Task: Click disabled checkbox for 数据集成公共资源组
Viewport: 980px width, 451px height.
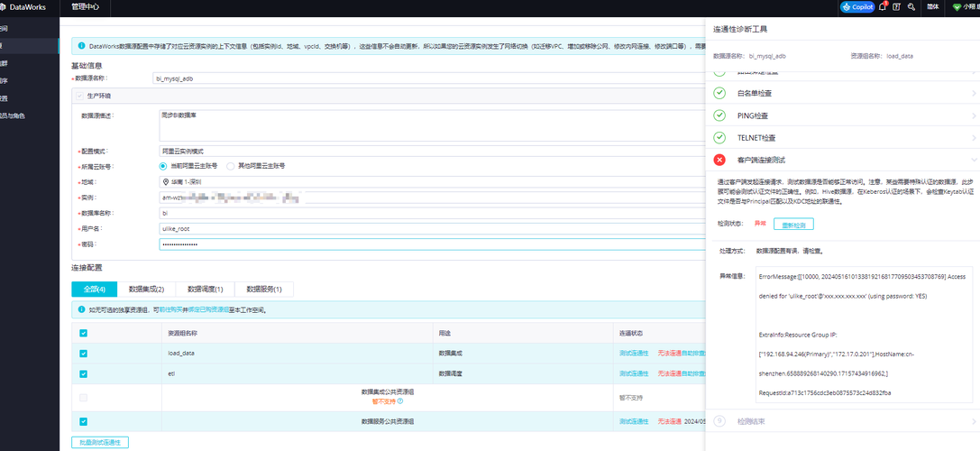Action: point(84,397)
